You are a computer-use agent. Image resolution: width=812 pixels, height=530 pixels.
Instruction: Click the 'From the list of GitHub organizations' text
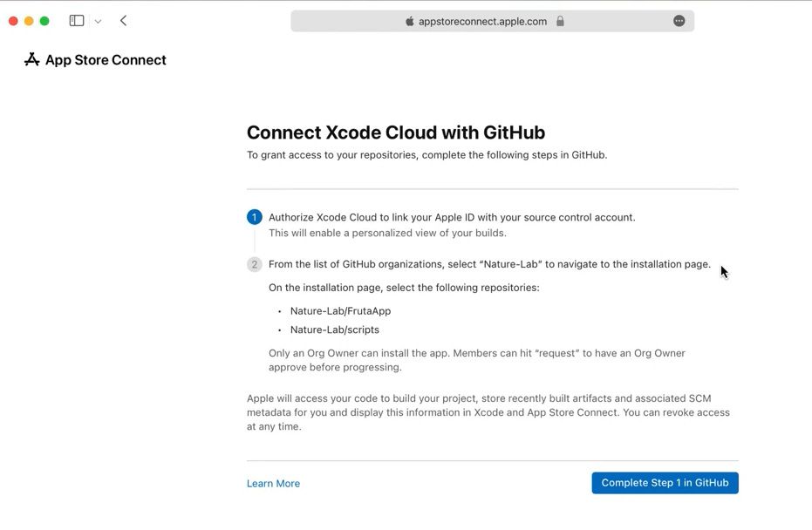click(489, 264)
